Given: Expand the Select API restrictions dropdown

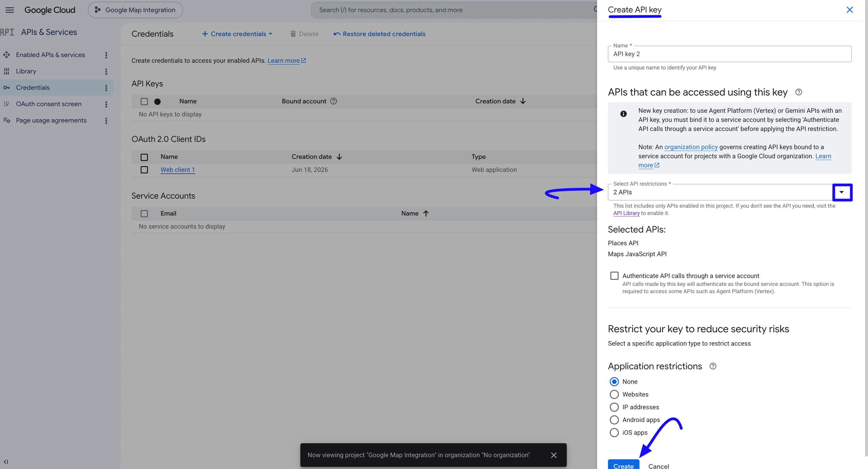Looking at the screenshot, I should pos(842,192).
